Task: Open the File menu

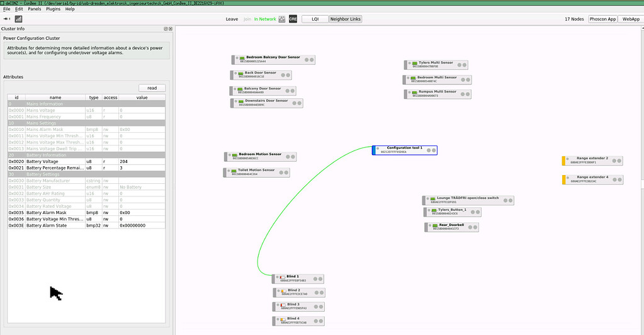Action: point(6,9)
